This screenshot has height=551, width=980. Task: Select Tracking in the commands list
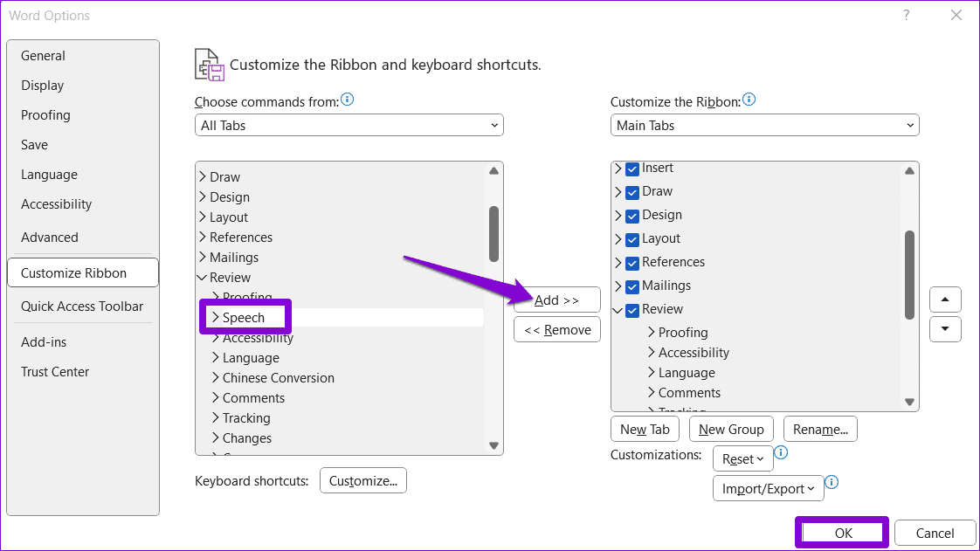click(246, 418)
